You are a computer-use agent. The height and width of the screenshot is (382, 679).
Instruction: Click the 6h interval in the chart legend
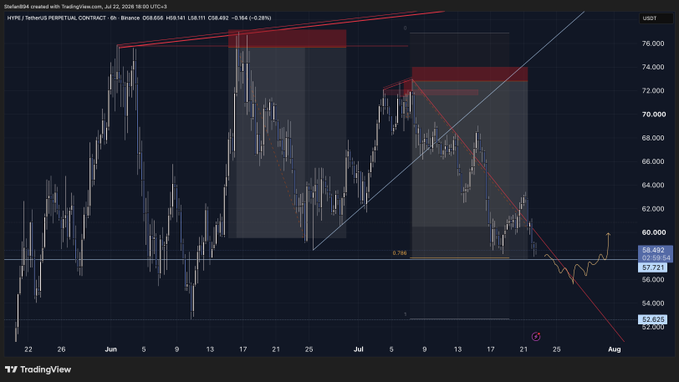tap(113, 18)
